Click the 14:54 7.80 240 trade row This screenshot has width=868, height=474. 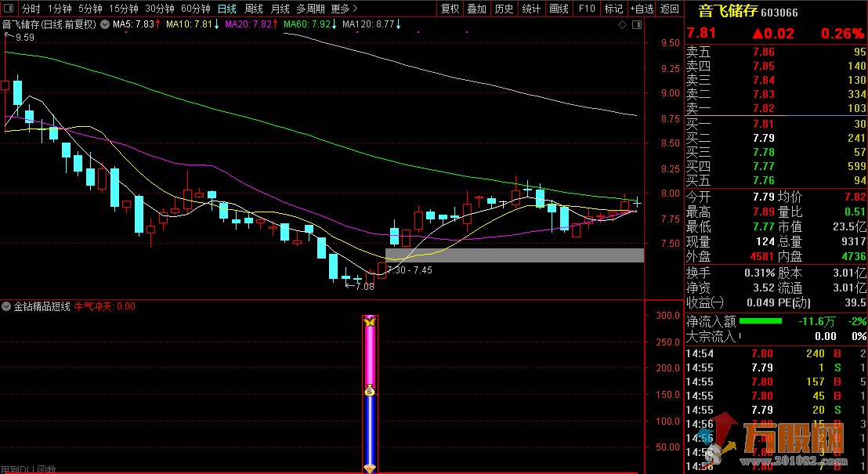[x=776, y=353]
